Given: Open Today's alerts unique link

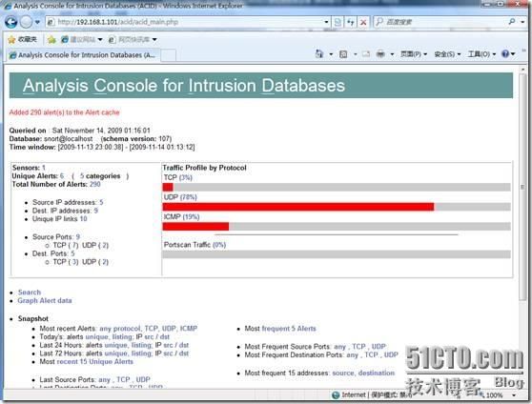Looking at the screenshot, I should coord(96,337).
